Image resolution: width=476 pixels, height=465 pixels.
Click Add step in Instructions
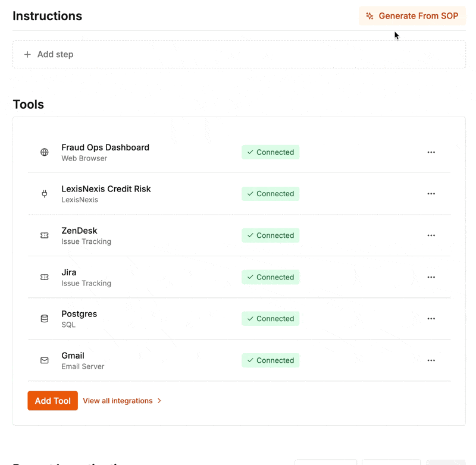point(55,54)
